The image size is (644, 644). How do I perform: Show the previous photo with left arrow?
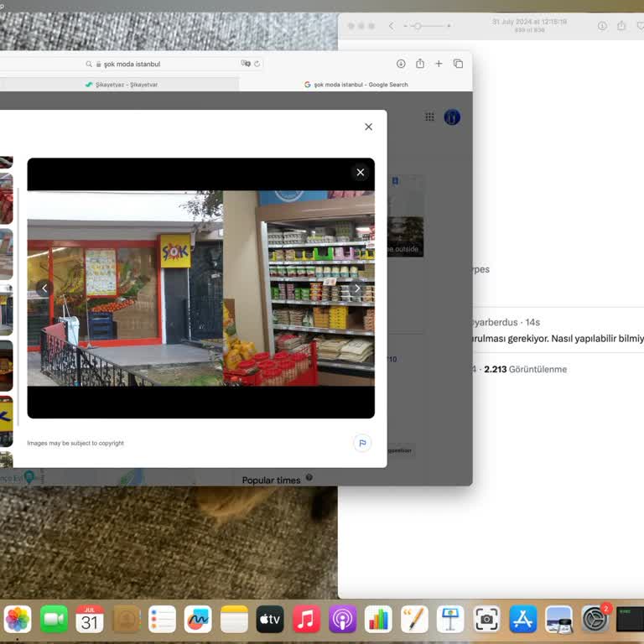pyautogui.click(x=44, y=288)
